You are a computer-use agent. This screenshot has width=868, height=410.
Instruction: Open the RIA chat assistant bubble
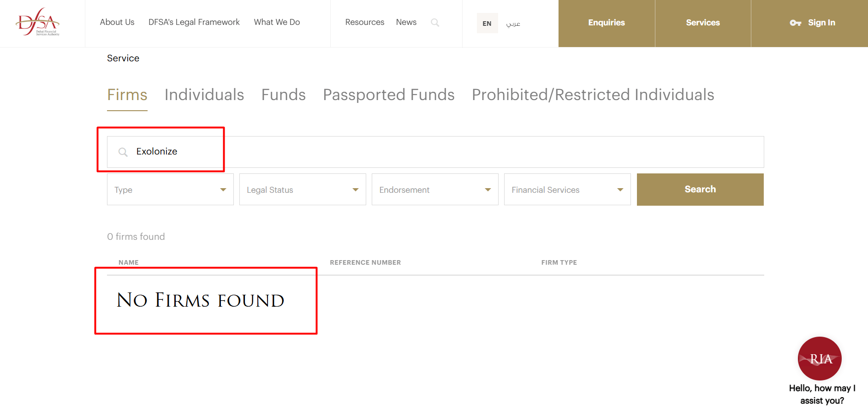(x=820, y=358)
